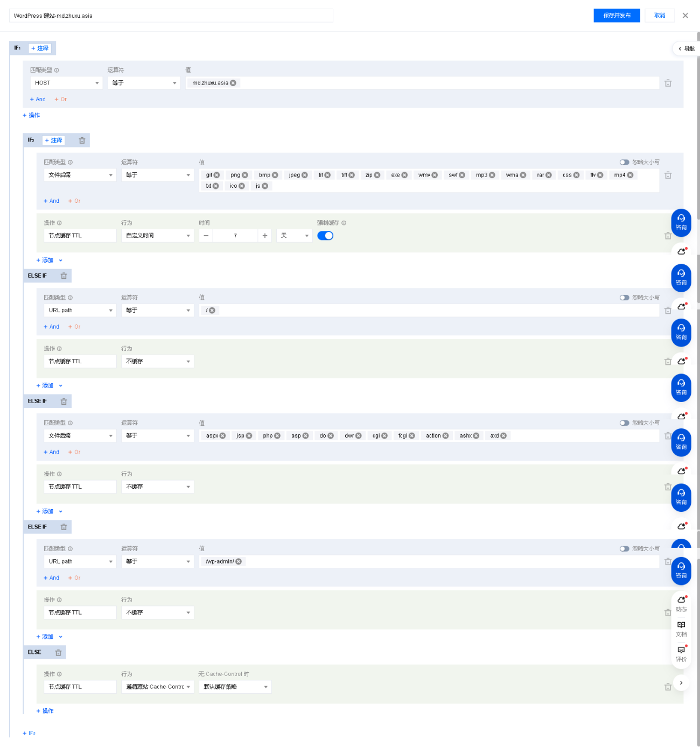Enable 忽略大小写 for the /wp-admin/ condition
Screen dimensions: 700x747
(x=624, y=549)
